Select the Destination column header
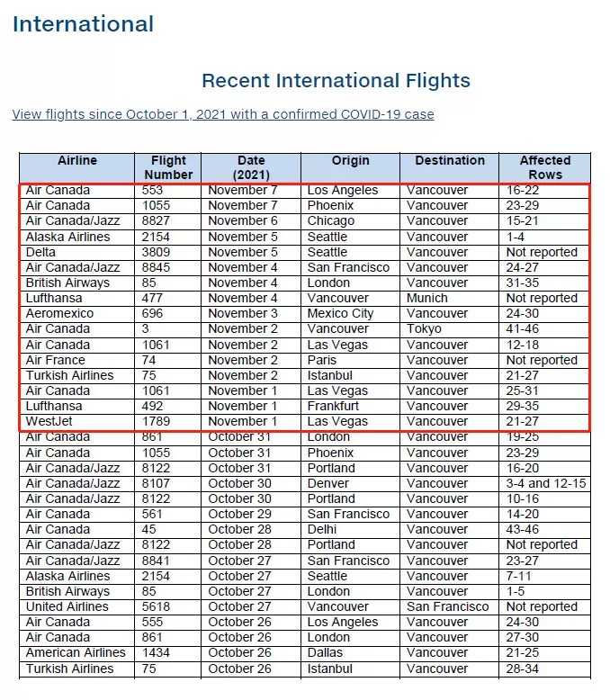Screen dimensions: 610x700 coord(449,167)
